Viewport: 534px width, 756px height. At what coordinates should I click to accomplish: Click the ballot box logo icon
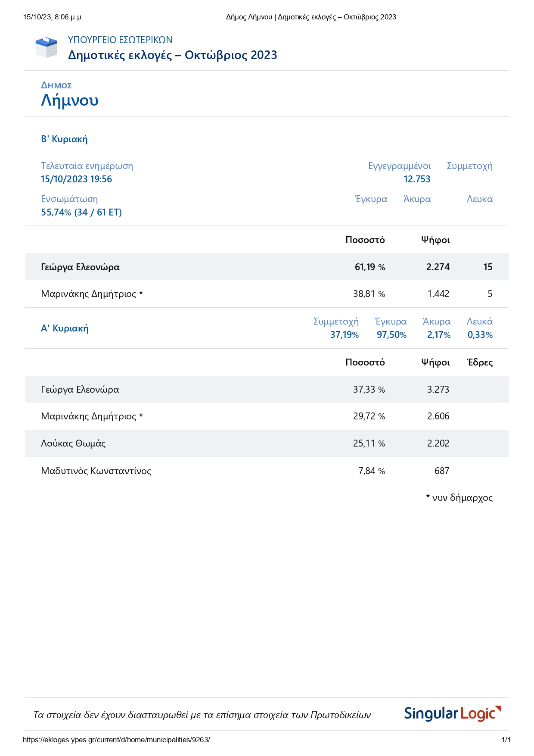click(x=46, y=47)
